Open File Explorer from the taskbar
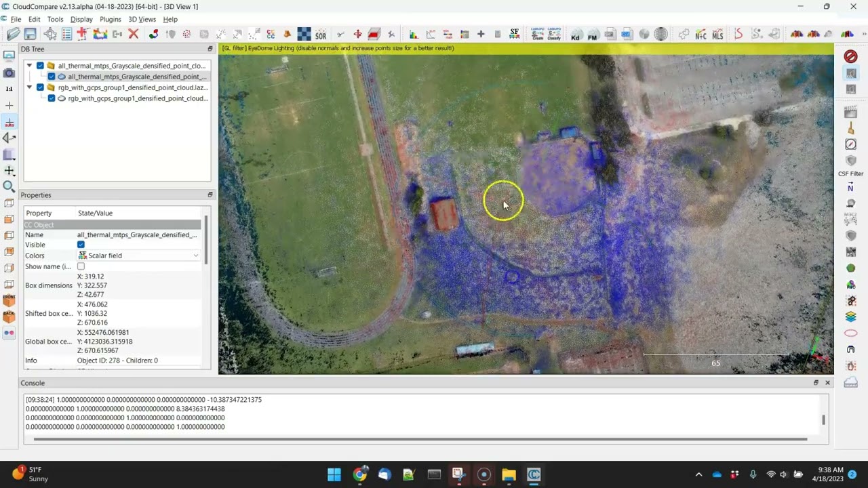This screenshot has height=488, width=868. click(x=509, y=474)
